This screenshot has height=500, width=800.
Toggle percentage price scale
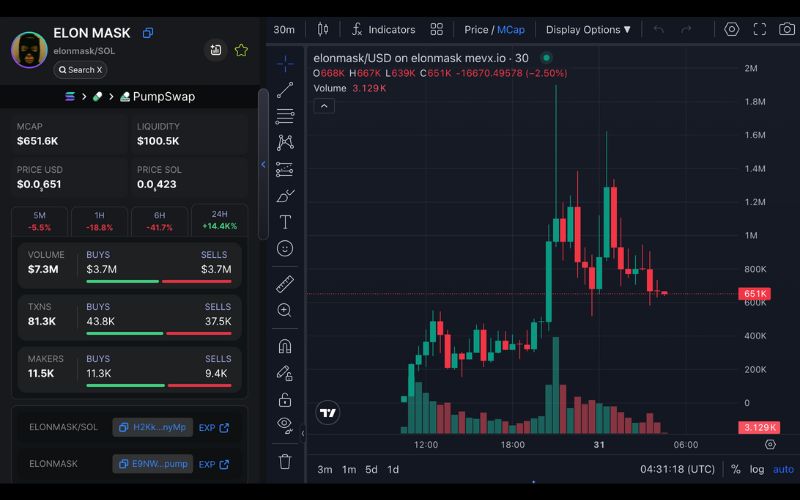[735, 469]
